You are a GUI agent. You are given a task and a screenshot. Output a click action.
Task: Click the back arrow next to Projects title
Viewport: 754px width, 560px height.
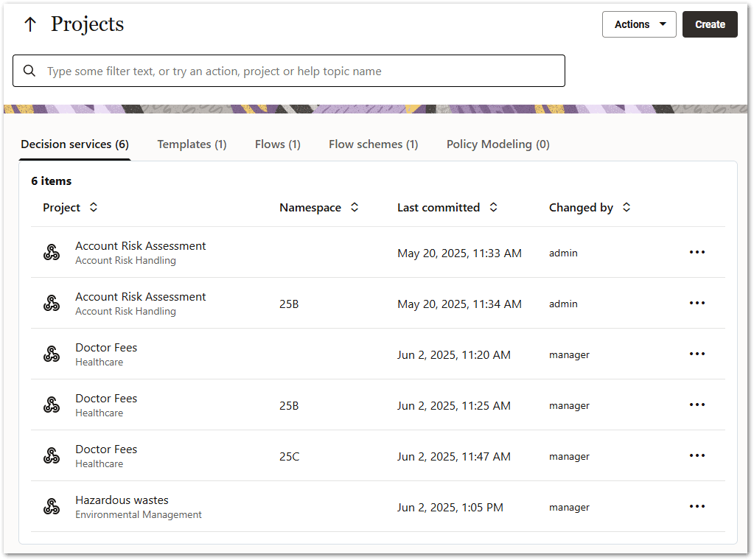pyautogui.click(x=29, y=24)
